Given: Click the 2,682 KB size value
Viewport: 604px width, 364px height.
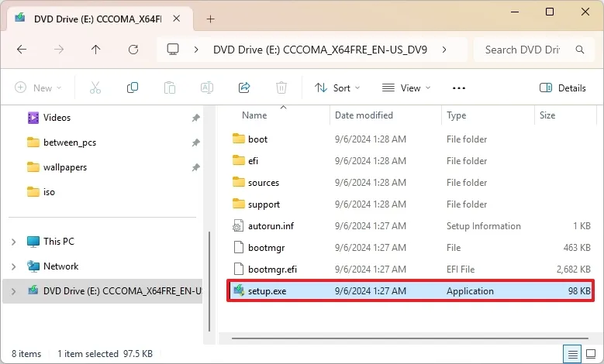Looking at the screenshot, I should coord(573,270).
